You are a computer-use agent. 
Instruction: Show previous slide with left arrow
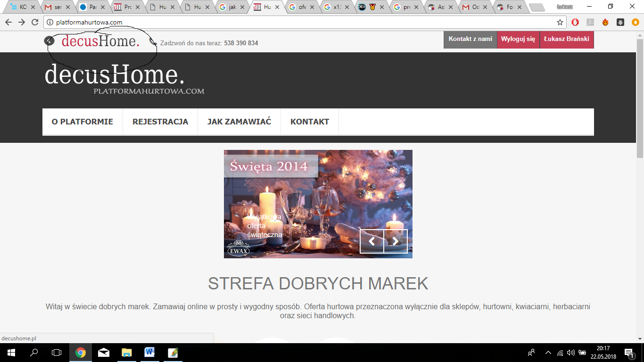(x=372, y=241)
